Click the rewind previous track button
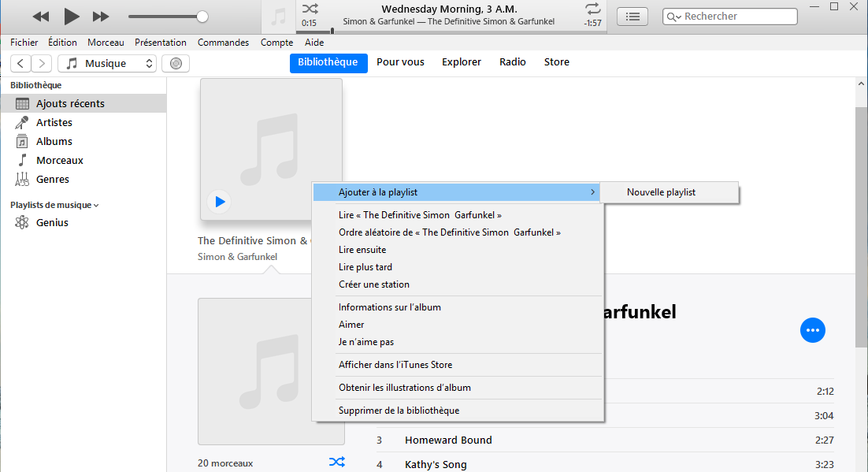This screenshot has height=472, width=868. coord(40,17)
